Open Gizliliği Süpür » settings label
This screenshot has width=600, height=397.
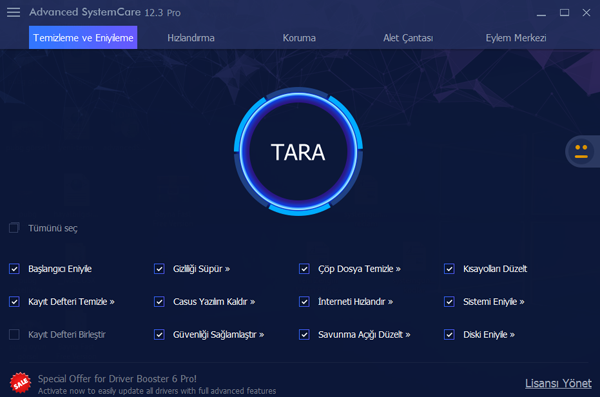pyautogui.click(x=201, y=269)
